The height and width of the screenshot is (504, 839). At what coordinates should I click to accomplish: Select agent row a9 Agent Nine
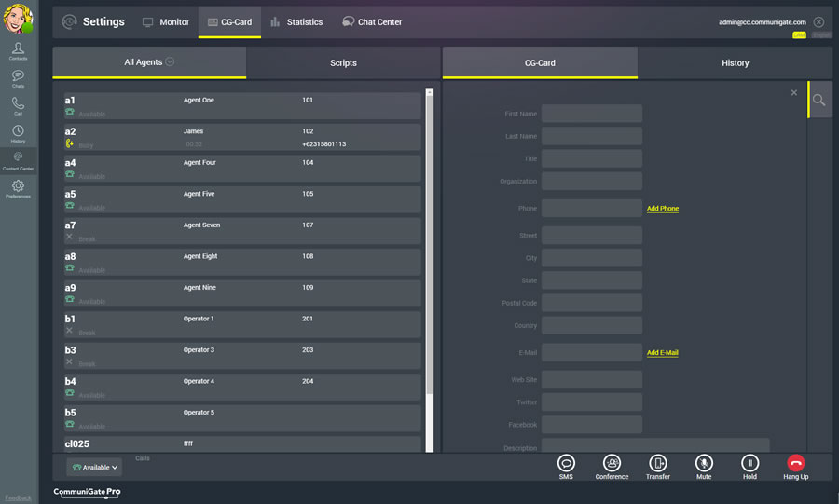click(242, 293)
